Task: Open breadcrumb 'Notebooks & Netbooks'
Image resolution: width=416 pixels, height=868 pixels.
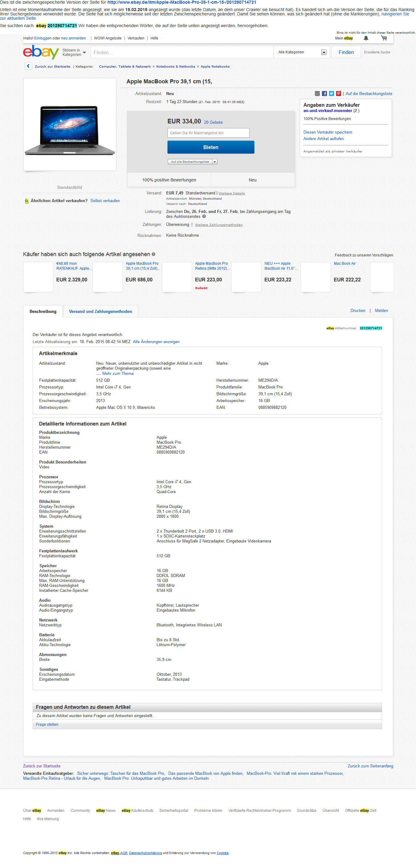Action: (175, 66)
